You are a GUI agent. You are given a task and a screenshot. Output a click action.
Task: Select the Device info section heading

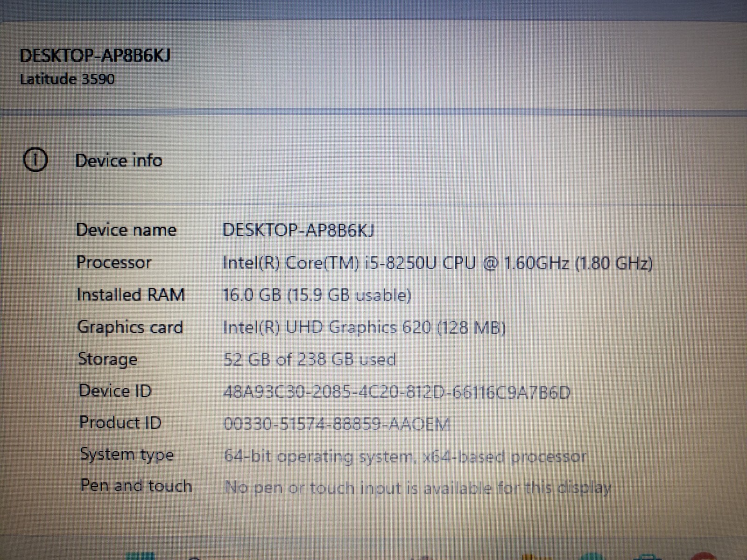click(119, 161)
